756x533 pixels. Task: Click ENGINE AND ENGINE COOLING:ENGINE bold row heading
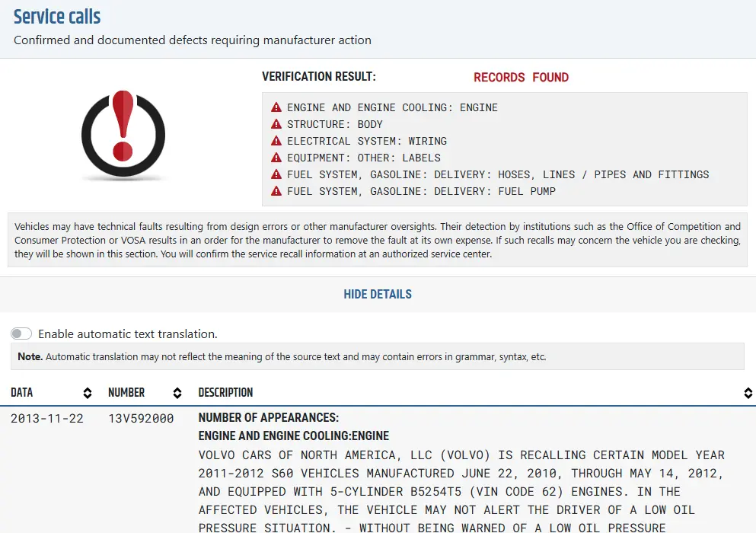(294, 436)
